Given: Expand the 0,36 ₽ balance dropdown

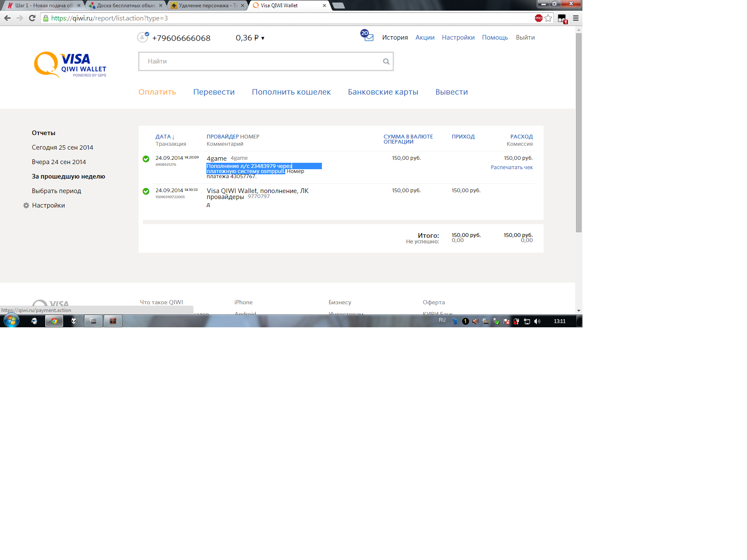Looking at the screenshot, I should coord(250,38).
